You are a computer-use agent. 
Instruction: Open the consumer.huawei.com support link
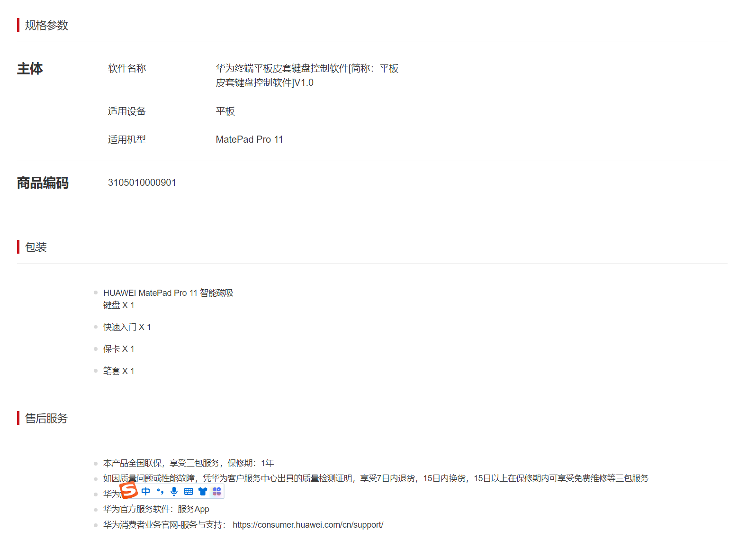308,525
